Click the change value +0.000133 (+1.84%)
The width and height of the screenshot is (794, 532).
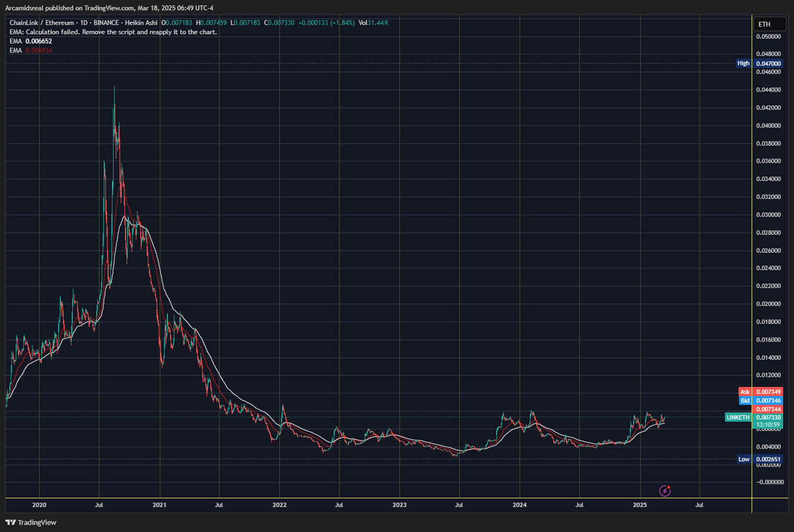tap(328, 23)
